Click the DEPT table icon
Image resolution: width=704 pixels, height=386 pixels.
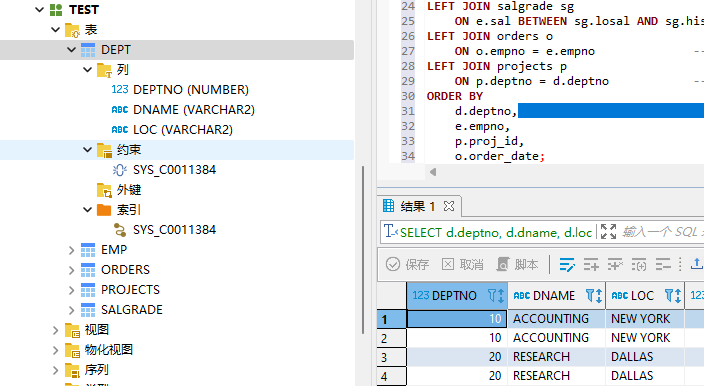88,50
